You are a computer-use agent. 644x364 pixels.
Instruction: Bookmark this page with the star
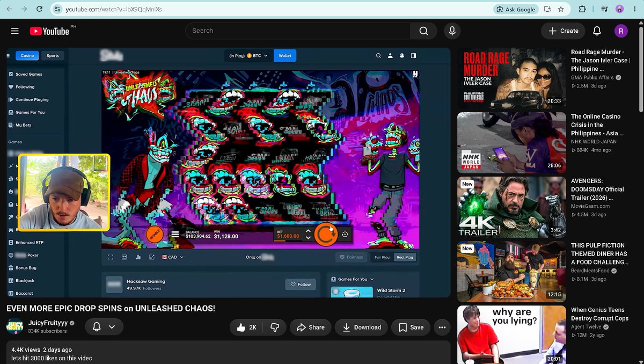561,9
